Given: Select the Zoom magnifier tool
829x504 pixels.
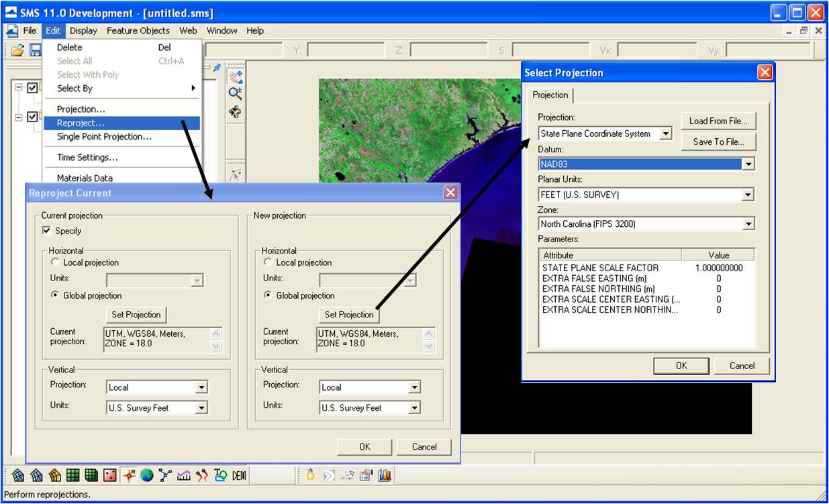Looking at the screenshot, I should 236,93.
